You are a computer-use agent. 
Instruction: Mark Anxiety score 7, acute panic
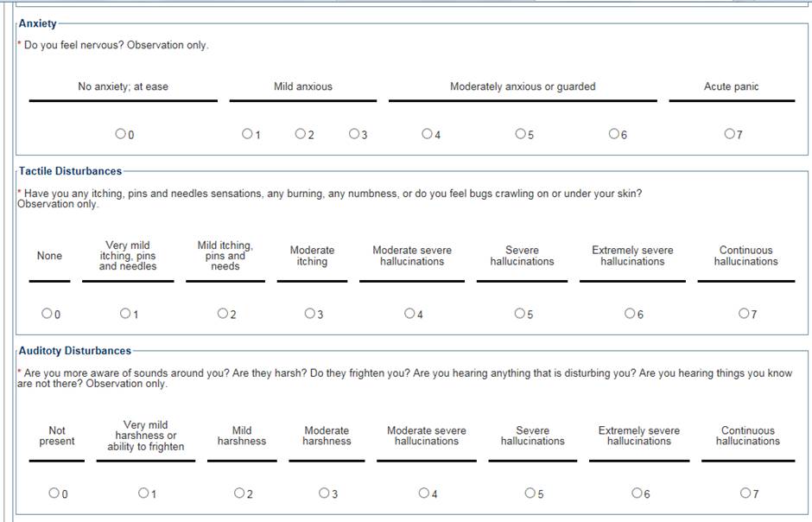click(x=729, y=134)
